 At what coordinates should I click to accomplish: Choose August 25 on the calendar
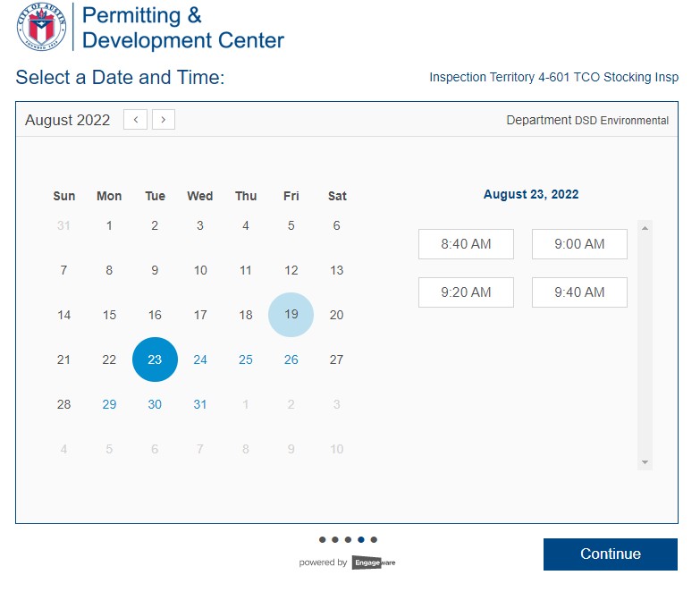point(246,359)
